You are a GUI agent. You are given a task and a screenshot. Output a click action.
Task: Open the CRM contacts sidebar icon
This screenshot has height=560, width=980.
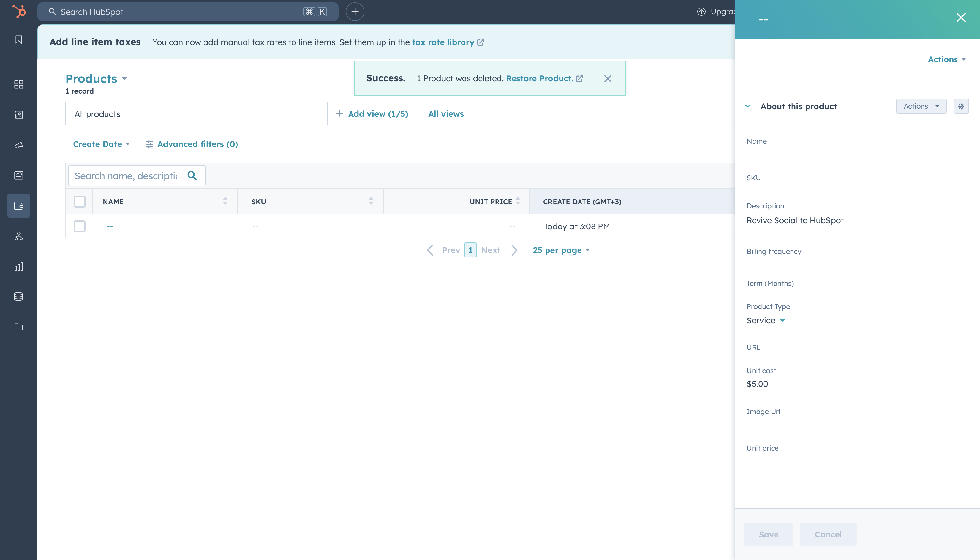tap(19, 115)
